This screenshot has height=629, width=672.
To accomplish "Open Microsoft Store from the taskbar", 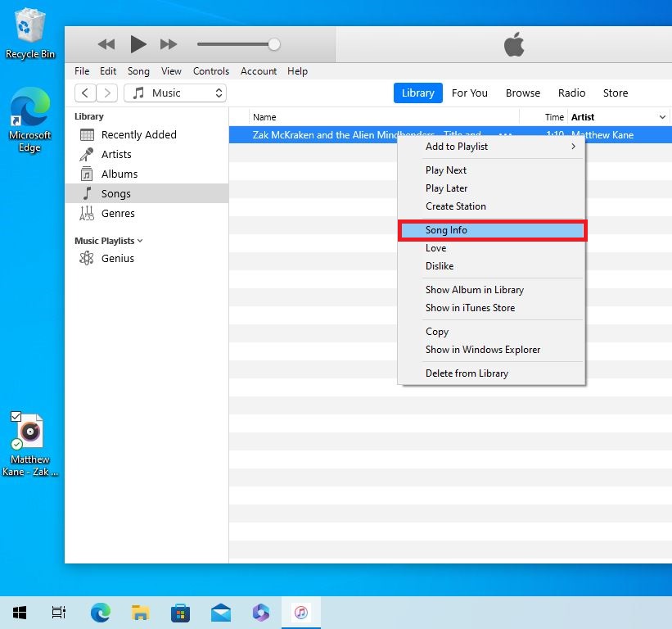I will point(180,613).
